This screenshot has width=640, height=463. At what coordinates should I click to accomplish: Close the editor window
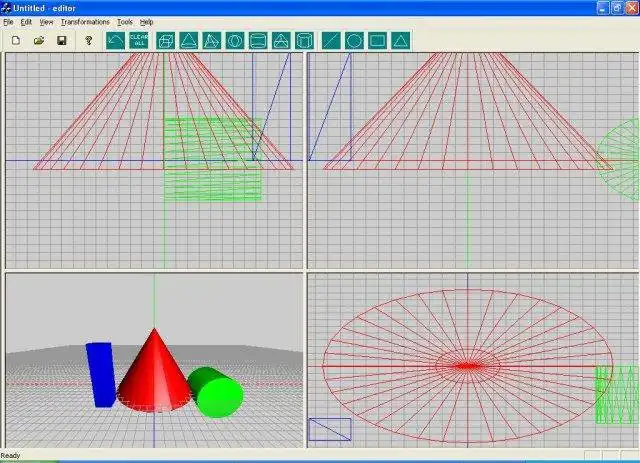631,8
